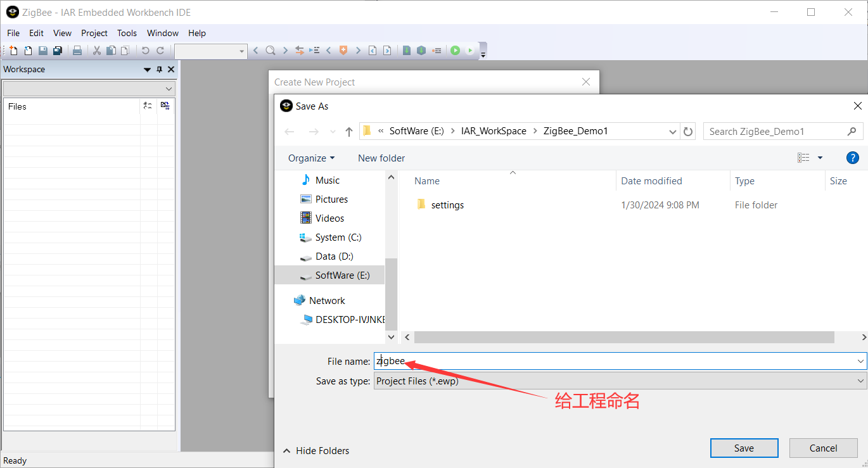Go up one folder level in Save As
868x468 pixels.
click(x=349, y=132)
